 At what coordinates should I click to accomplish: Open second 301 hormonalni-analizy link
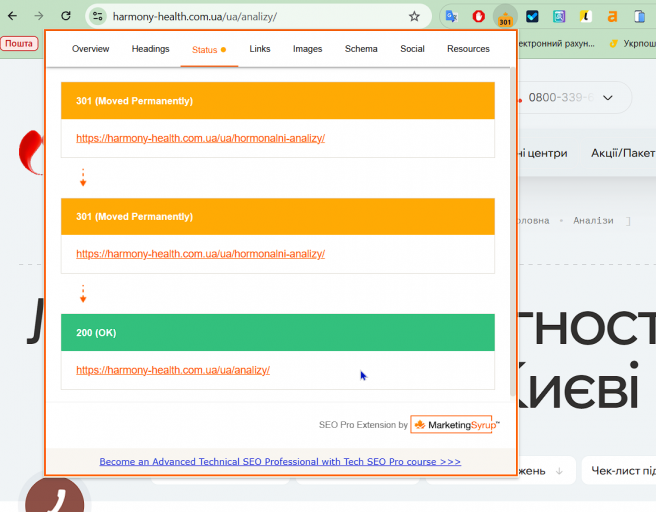click(200, 254)
